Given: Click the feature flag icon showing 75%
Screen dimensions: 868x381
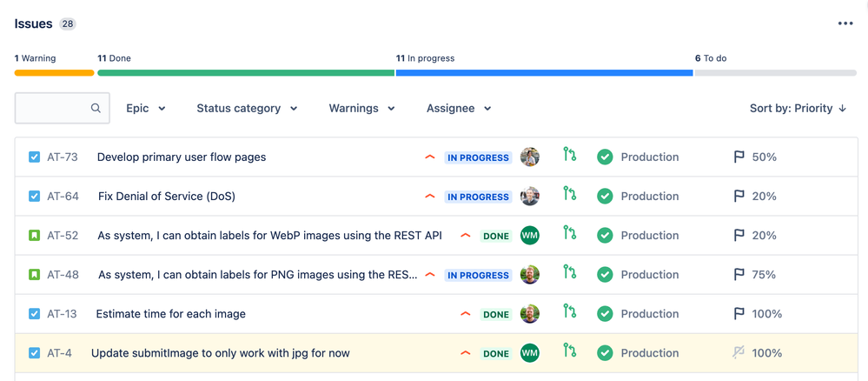Looking at the screenshot, I should 739,275.
